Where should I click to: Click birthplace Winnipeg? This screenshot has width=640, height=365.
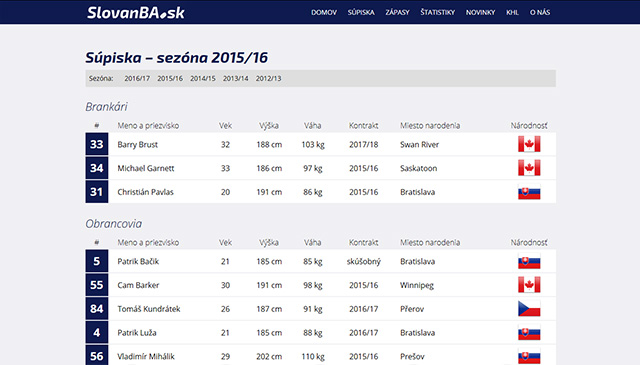point(417,285)
